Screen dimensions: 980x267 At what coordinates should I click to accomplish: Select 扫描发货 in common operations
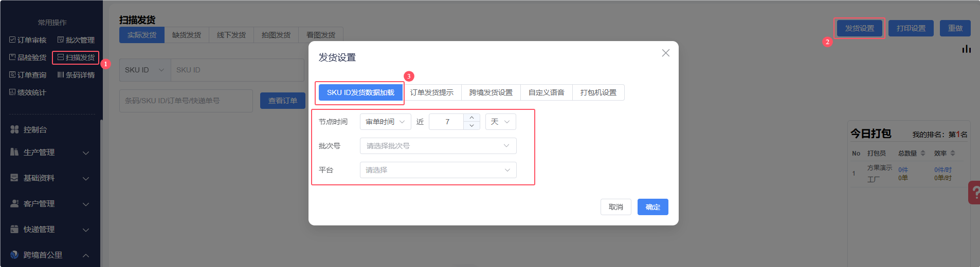[x=76, y=58]
